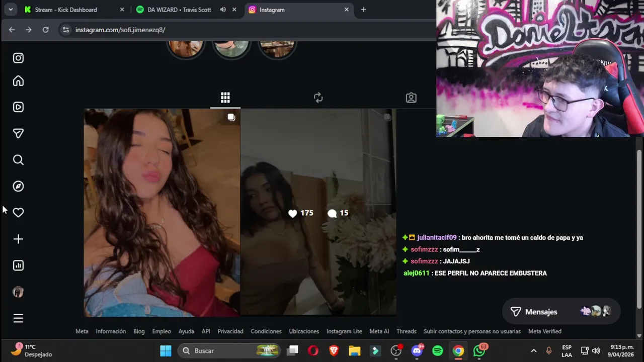
Task: Open Reels from the Instagram sidebar
Action: 18,107
